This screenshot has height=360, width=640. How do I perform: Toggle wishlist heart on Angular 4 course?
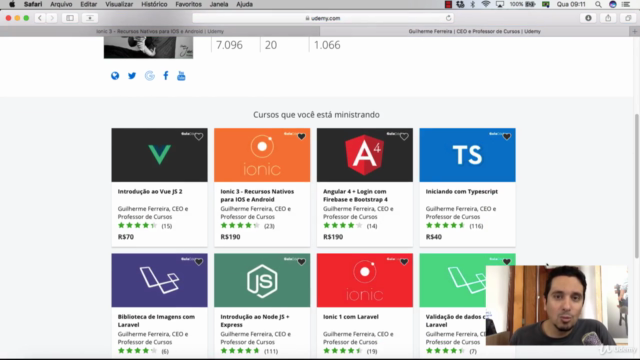pyautogui.click(x=404, y=136)
